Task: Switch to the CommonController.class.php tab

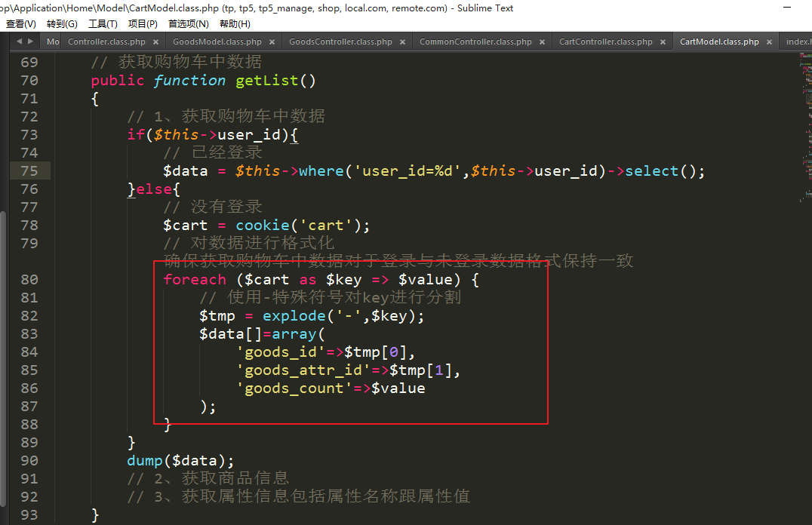Action: pos(475,42)
